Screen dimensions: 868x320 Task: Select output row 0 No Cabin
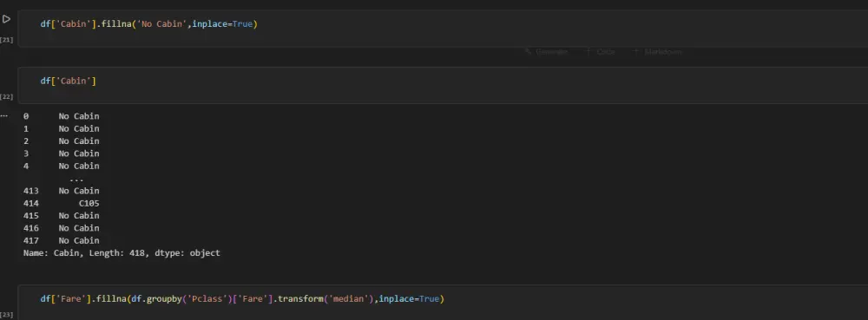pyautogui.click(x=62, y=116)
